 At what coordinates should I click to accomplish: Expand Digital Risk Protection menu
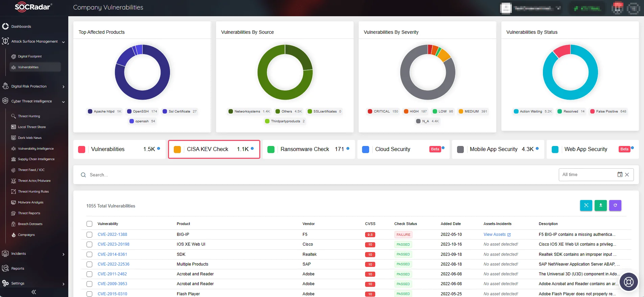(x=63, y=86)
